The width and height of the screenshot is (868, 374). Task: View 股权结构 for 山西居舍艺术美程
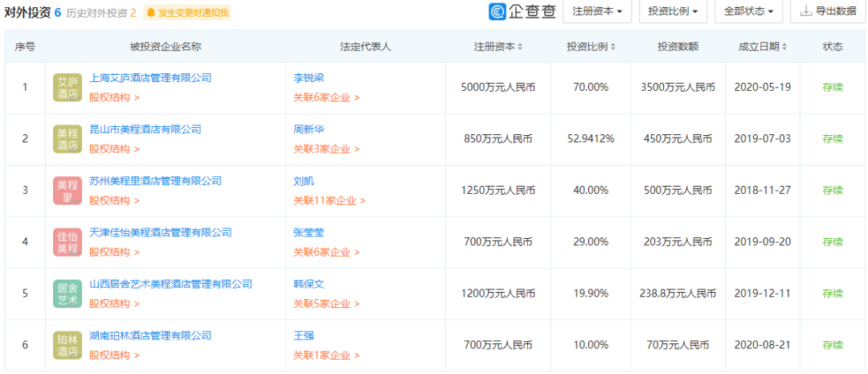click(115, 304)
